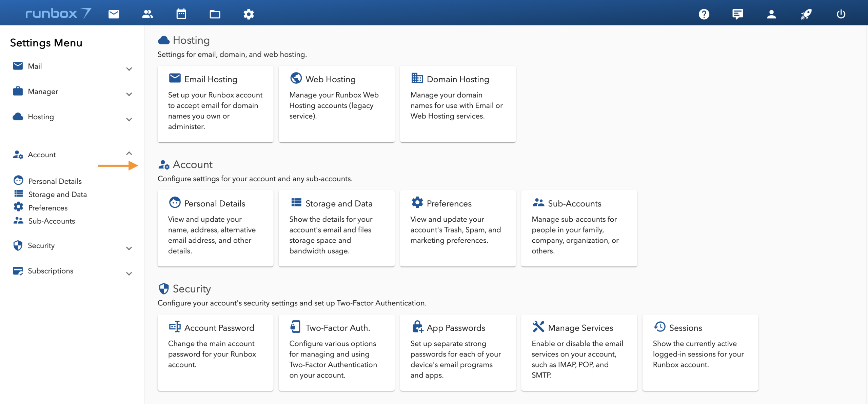Click the rocket icon in header

[806, 14]
